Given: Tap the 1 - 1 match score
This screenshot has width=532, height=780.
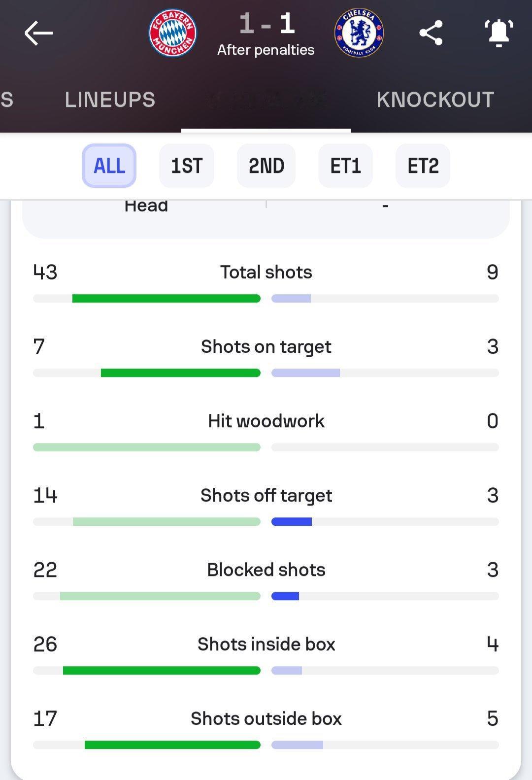Looking at the screenshot, I should click(x=266, y=24).
